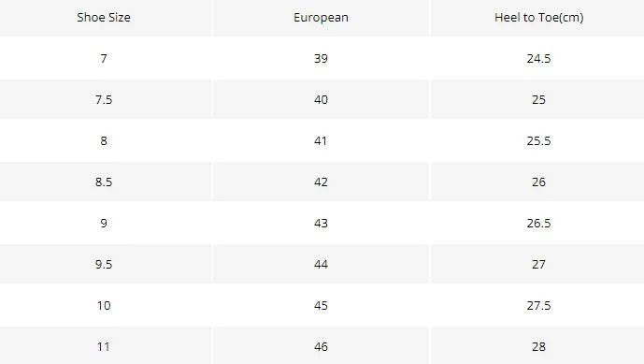Click the European column header

[321, 17]
